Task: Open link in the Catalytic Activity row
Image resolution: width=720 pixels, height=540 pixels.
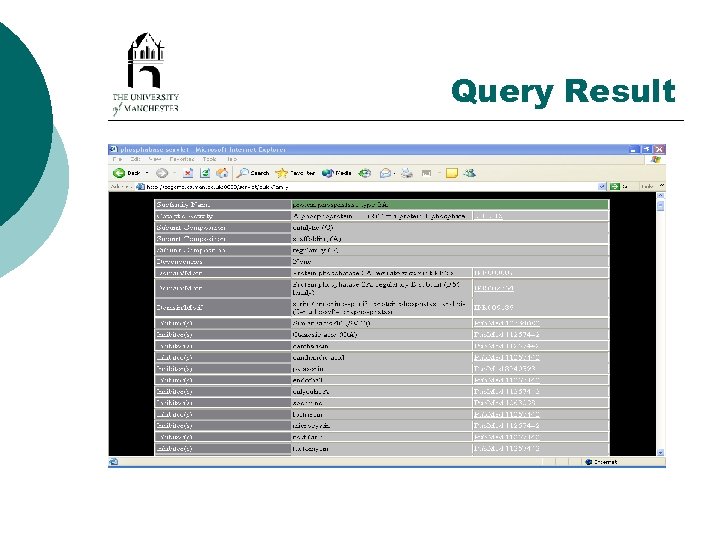Action: coord(488,216)
